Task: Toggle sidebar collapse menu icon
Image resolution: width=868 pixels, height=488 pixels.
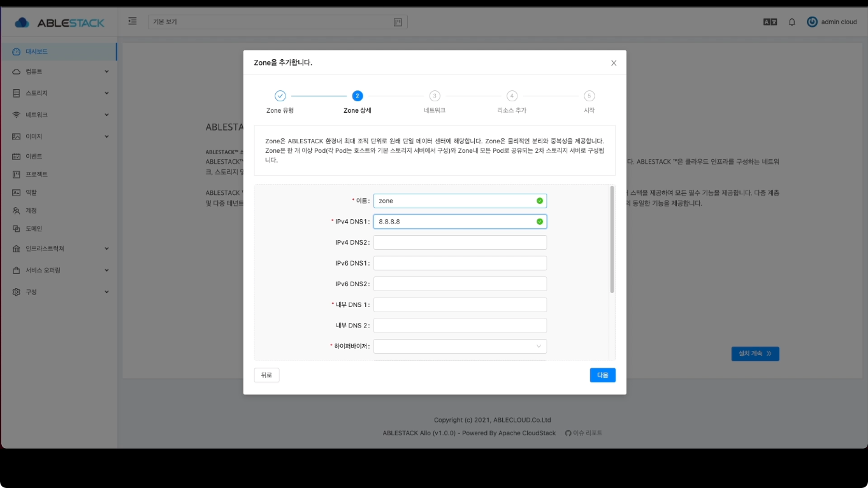Action: click(133, 21)
